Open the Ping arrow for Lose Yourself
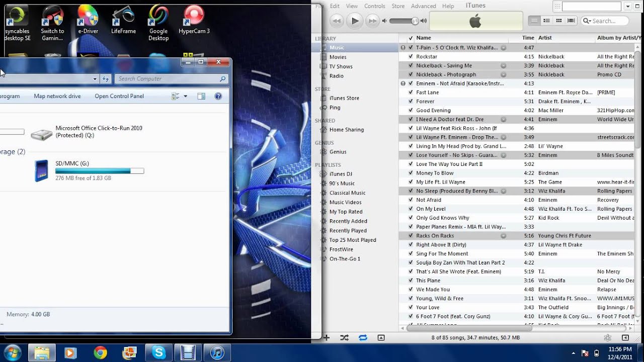The width and height of the screenshot is (644, 362). click(x=503, y=155)
